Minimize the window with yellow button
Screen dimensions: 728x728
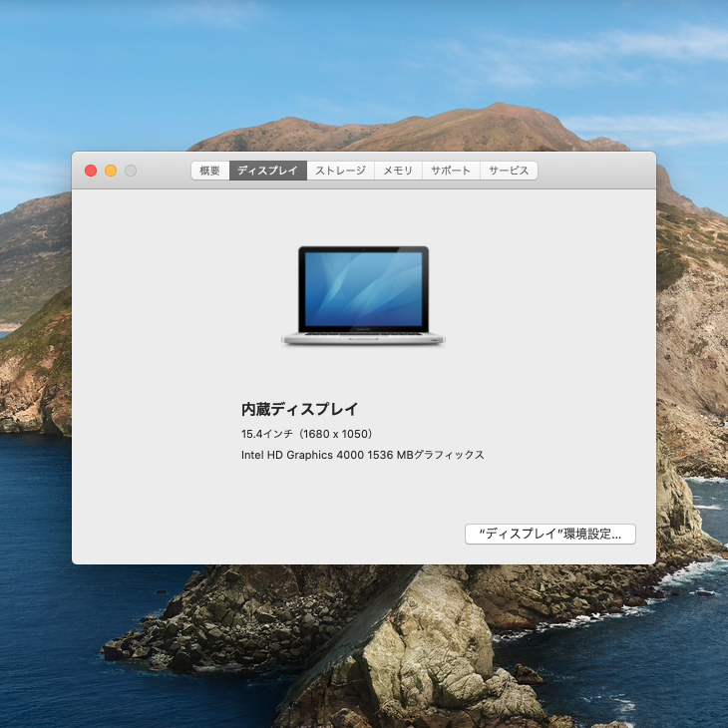point(111,171)
